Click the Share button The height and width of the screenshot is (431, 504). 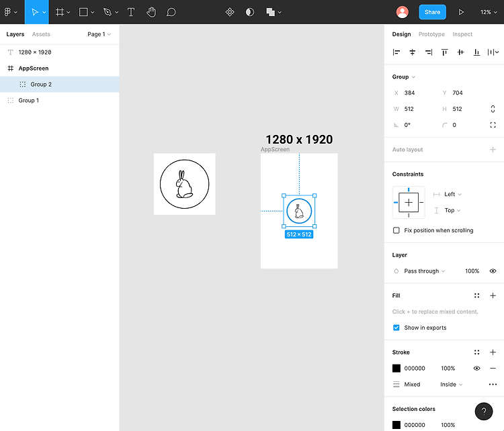coord(432,12)
